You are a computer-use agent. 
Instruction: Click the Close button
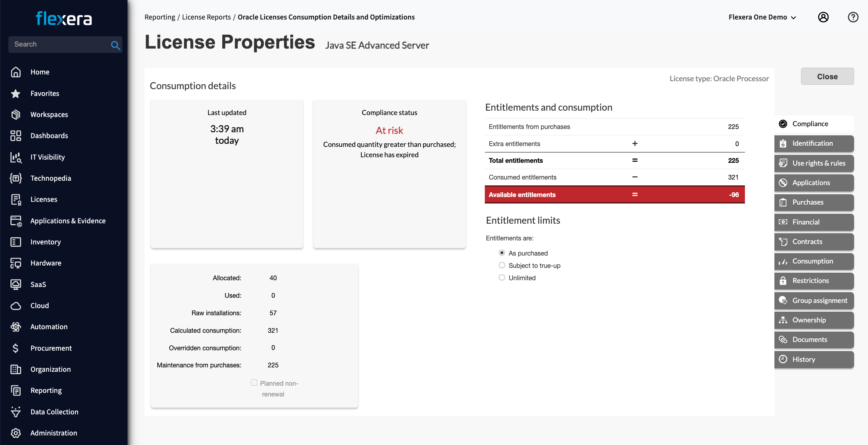[x=827, y=76]
